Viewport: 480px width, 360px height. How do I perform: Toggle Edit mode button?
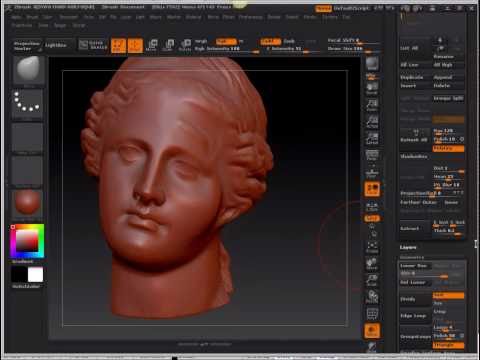118,45
